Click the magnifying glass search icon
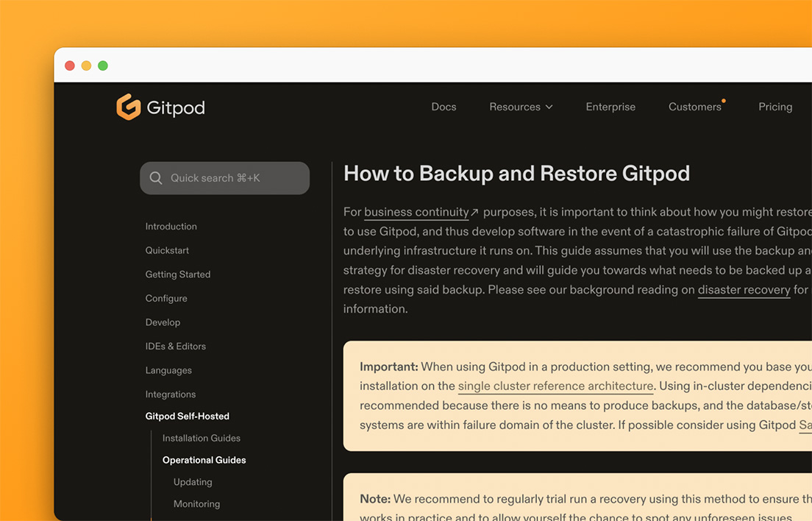This screenshot has width=812, height=521. (x=156, y=178)
